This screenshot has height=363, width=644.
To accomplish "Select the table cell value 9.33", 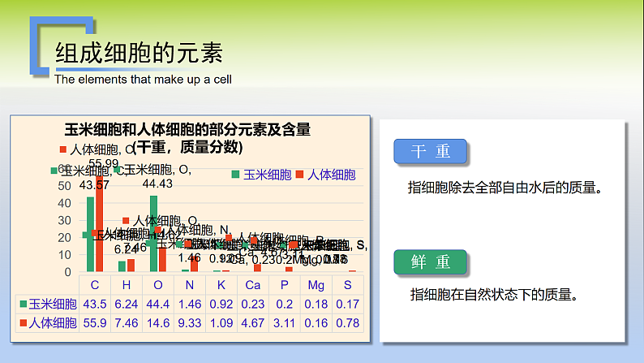I will [190, 323].
